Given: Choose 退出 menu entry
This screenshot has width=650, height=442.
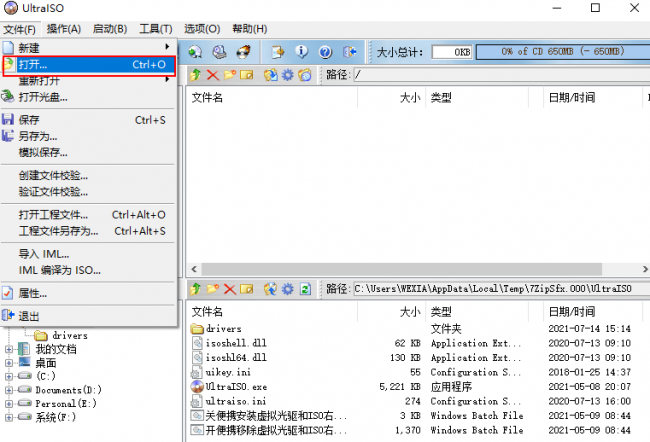Looking at the screenshot, I should [89, 316].
